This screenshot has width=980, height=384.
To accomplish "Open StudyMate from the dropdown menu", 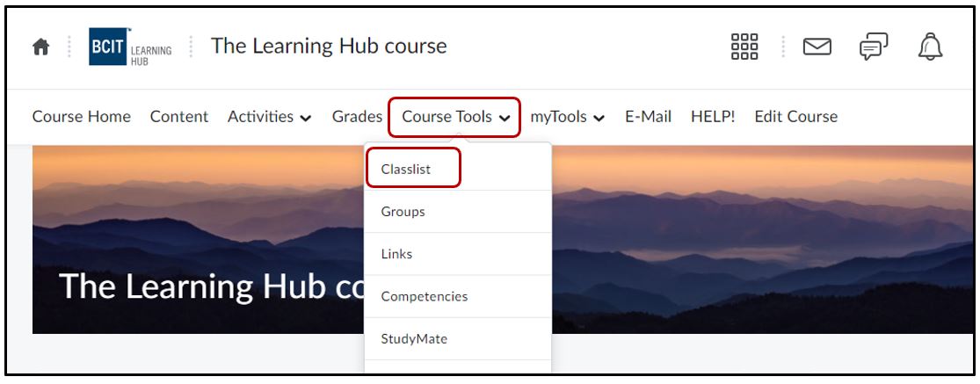I will (x=414, y=338).
